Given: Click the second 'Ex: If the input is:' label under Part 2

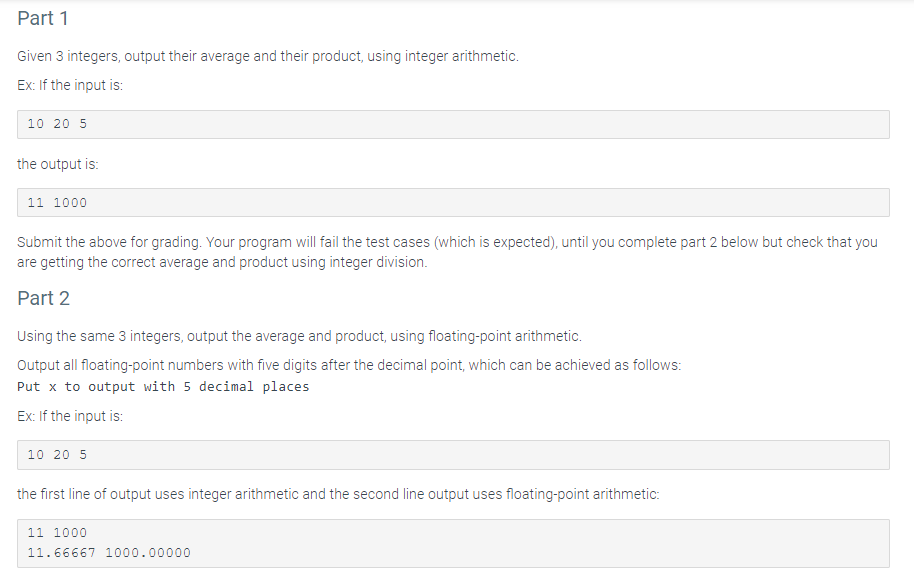Looking at the screenshot, I should point(70,416).
